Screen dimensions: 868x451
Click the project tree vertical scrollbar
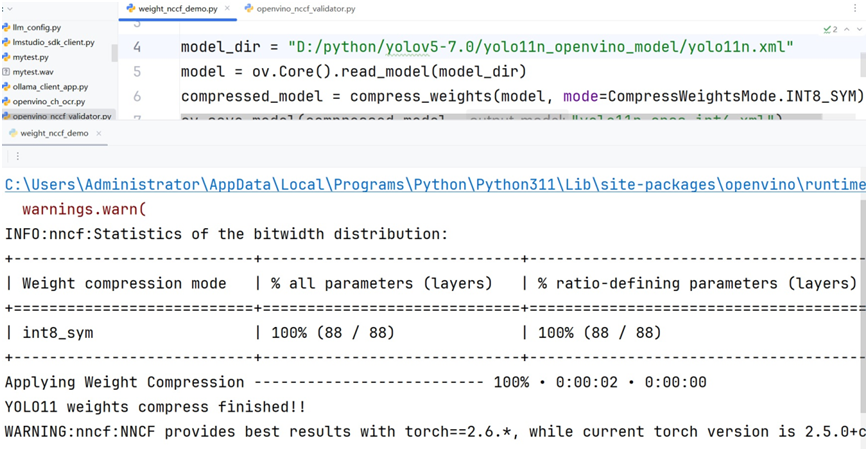[115, 53]
